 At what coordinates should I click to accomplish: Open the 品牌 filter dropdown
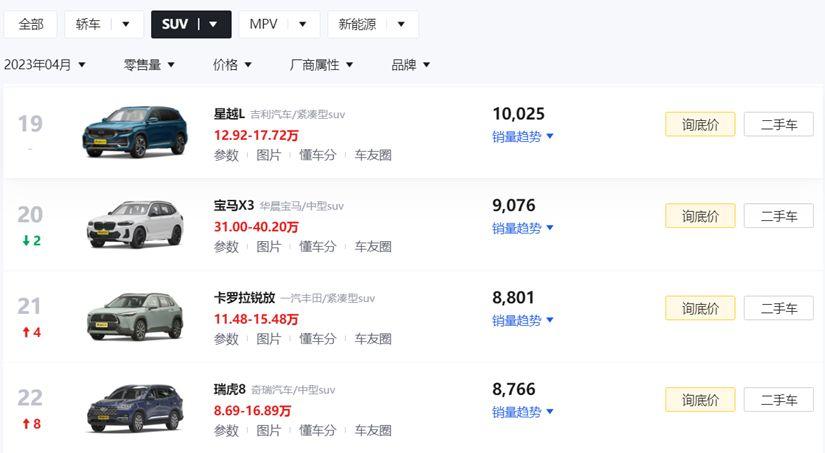tap(410, 65)
